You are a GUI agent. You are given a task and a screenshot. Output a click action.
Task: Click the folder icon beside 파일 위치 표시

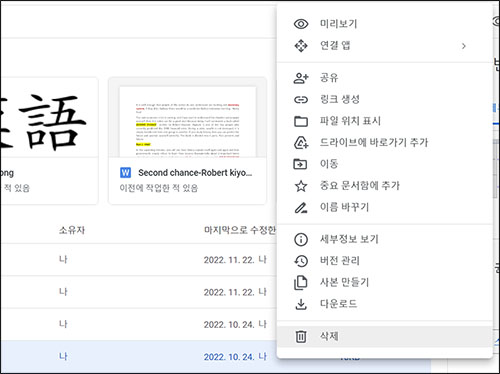pos(301,121)
